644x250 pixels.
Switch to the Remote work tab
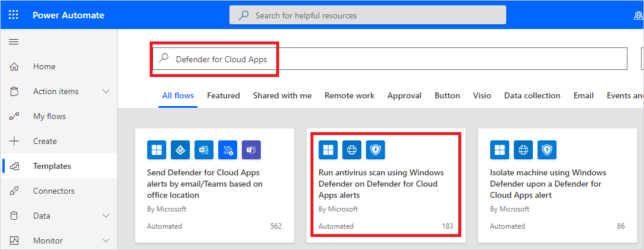click(349, 96)
